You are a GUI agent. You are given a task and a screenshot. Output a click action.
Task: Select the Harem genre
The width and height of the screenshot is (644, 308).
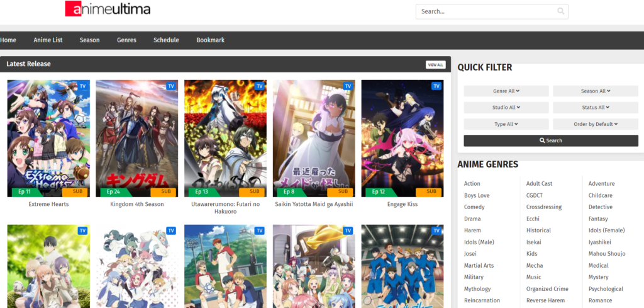point(472,231)
